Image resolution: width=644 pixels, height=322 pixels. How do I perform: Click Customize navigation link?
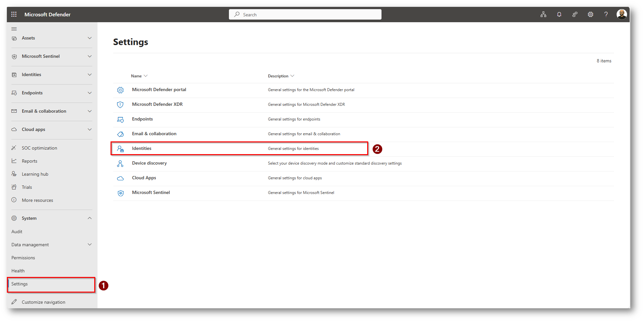(x=43, y=302)
